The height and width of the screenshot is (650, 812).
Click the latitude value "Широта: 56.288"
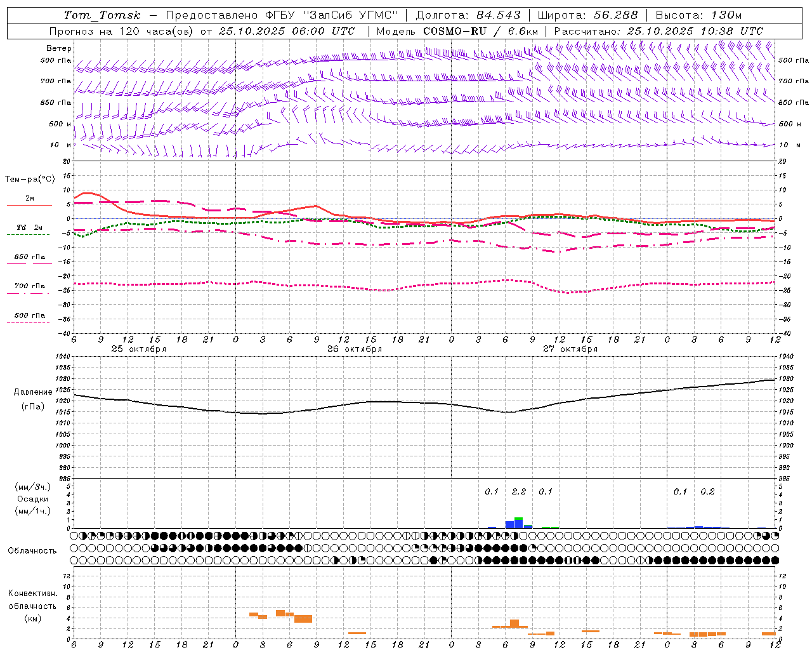pyautogui.click(x=587, y=15)
